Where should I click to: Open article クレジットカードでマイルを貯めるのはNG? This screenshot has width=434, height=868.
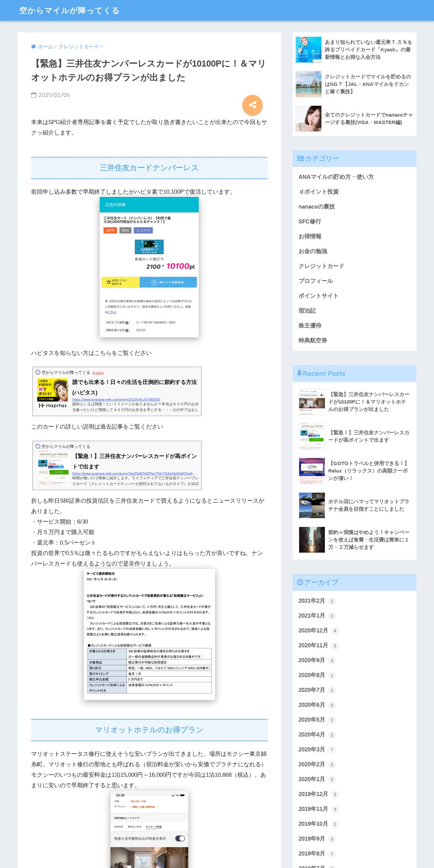pos(369,84)
